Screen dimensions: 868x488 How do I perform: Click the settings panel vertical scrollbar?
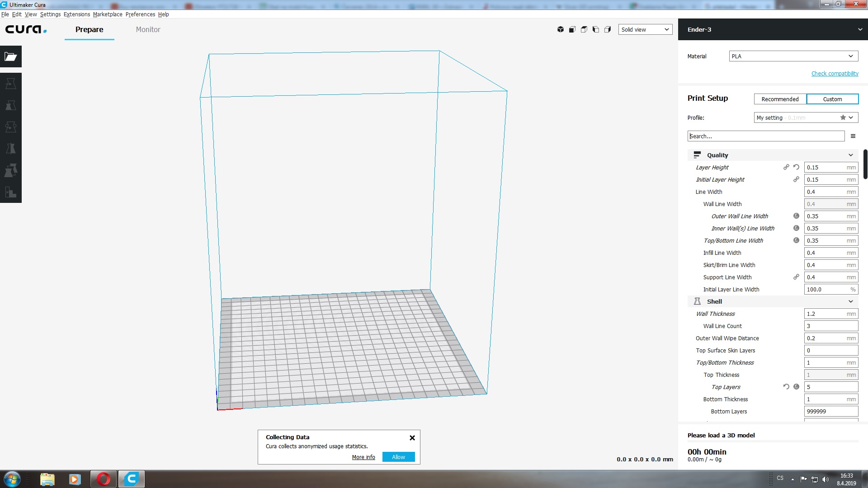point(865,164)
